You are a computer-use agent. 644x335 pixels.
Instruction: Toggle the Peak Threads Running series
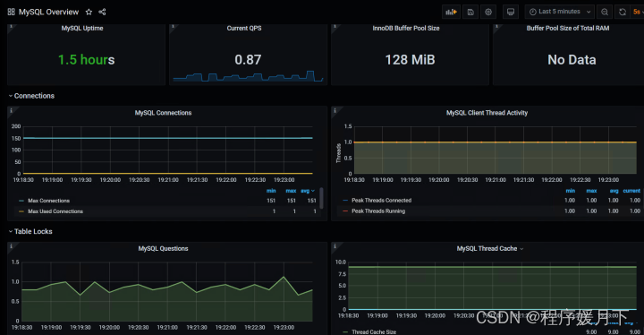378,211
